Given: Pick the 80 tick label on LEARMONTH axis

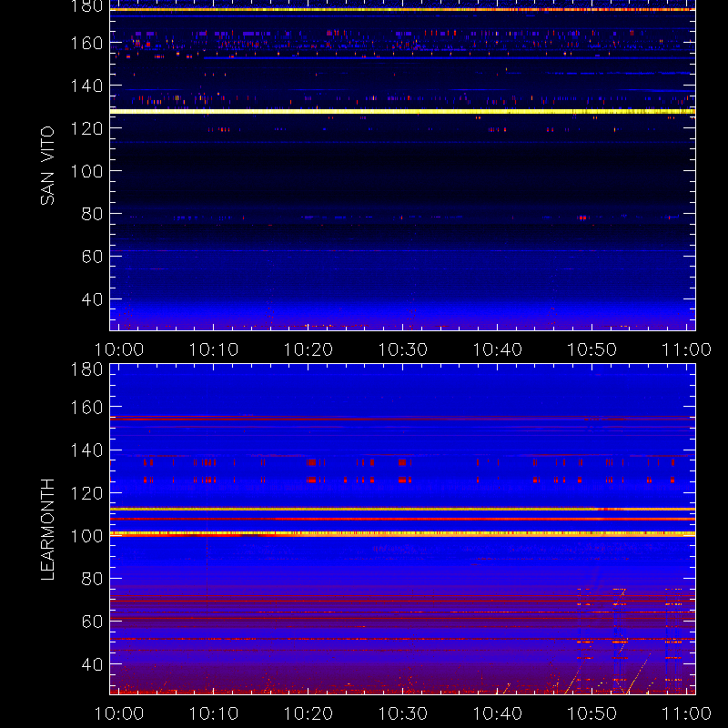Looking at the screenshot, I should 92,579.
